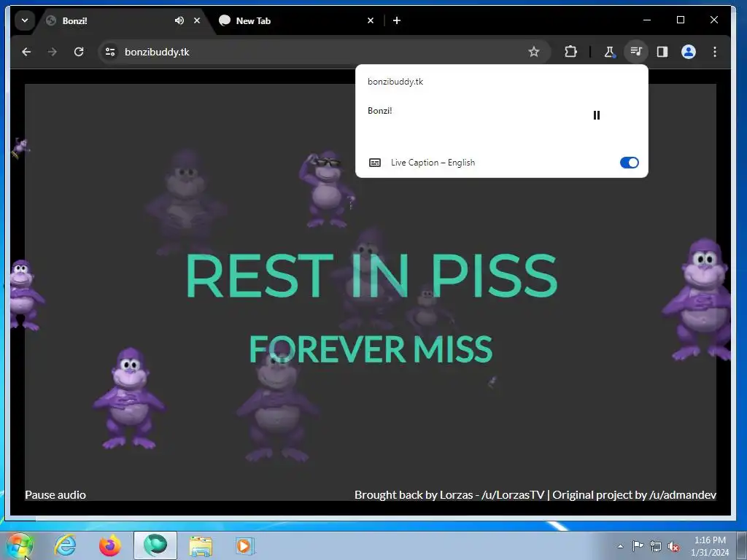The height and width of the screenshot is (560, 747).
Task: Reload the bonzibuddy.tk page
Action: point(79,52)
